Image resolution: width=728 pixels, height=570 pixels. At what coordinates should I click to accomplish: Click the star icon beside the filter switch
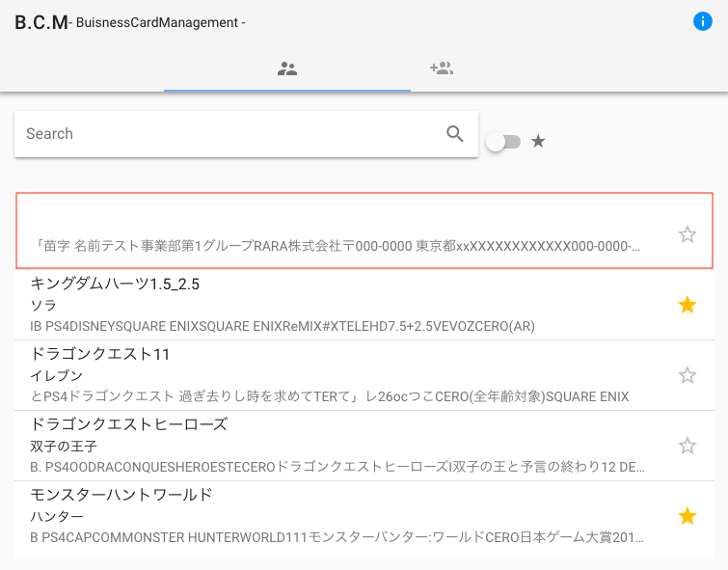pyautogui.click(x=538, y=141)
